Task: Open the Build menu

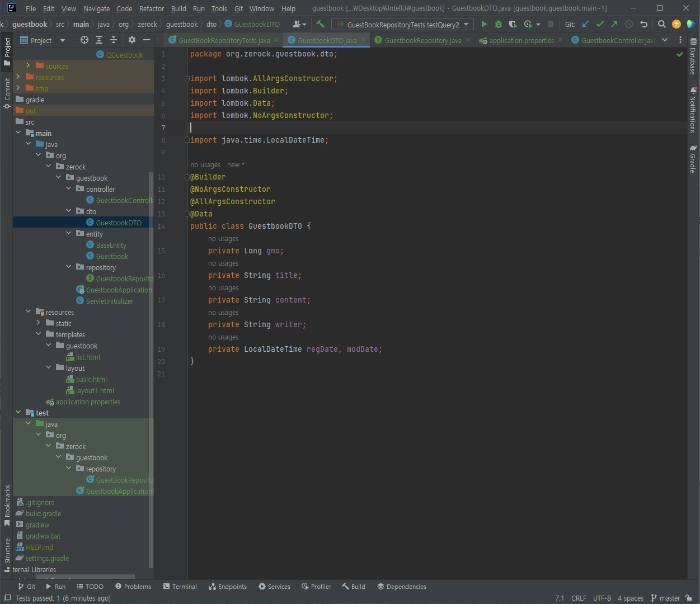Action: click(178, 8)
